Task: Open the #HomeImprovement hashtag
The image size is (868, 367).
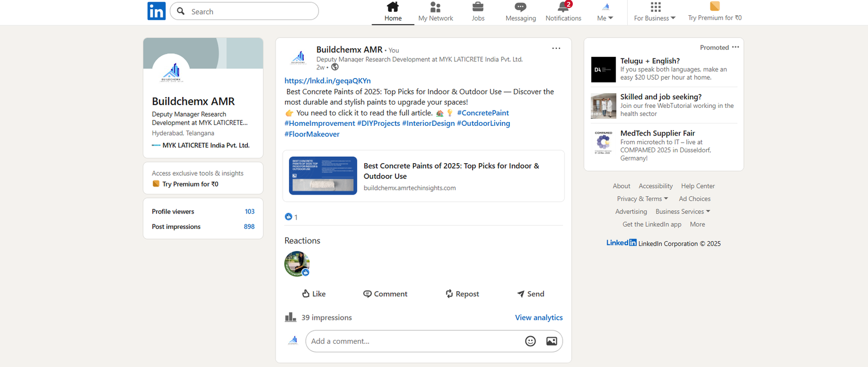Action: 320,123
